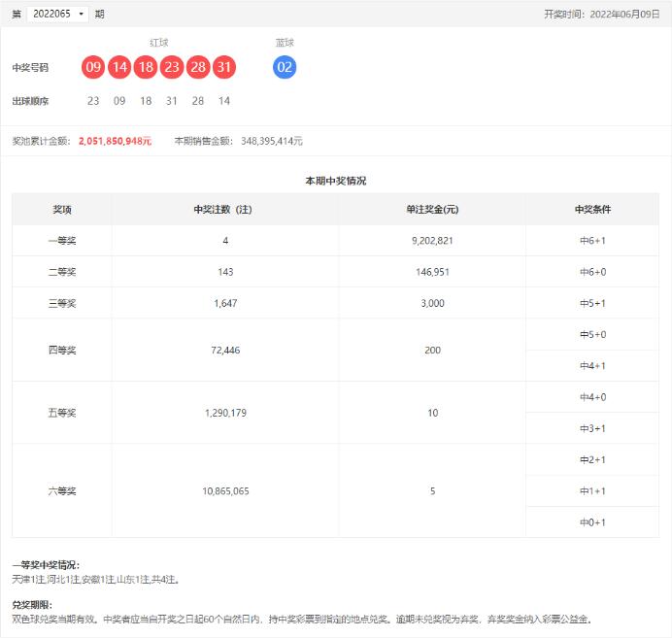The image size is (672, 638).
Task: Open the issue number 2022065 dropdown
Action: point(57,15)
